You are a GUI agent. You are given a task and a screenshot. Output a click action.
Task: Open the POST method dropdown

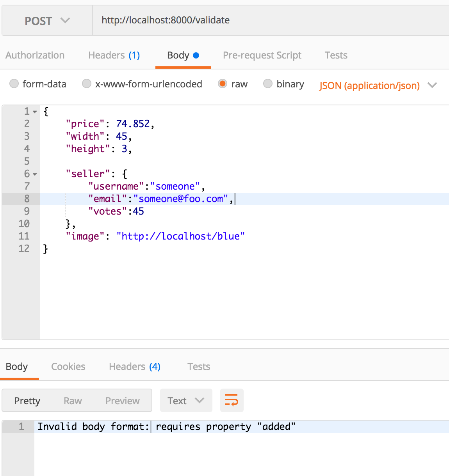pyautogui.click(x=47, y=20)
